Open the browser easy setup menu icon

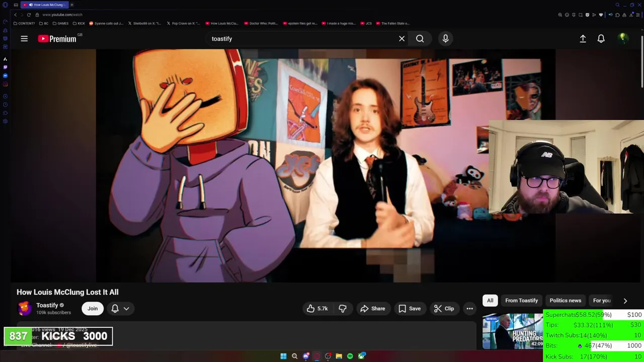tap(638, 15)
